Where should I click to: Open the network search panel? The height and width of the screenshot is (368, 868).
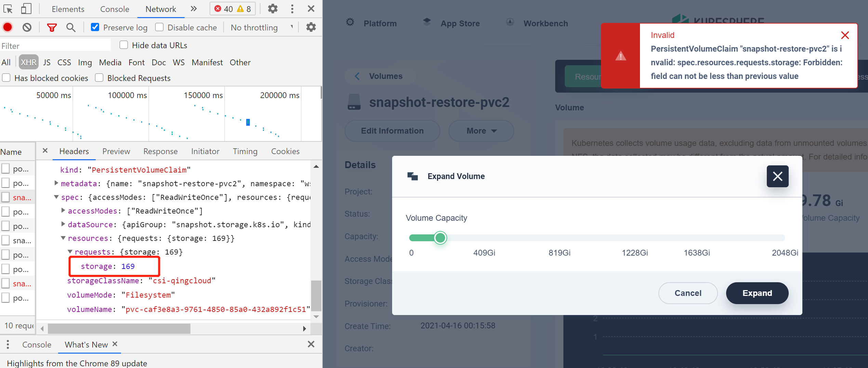[71, 27]
